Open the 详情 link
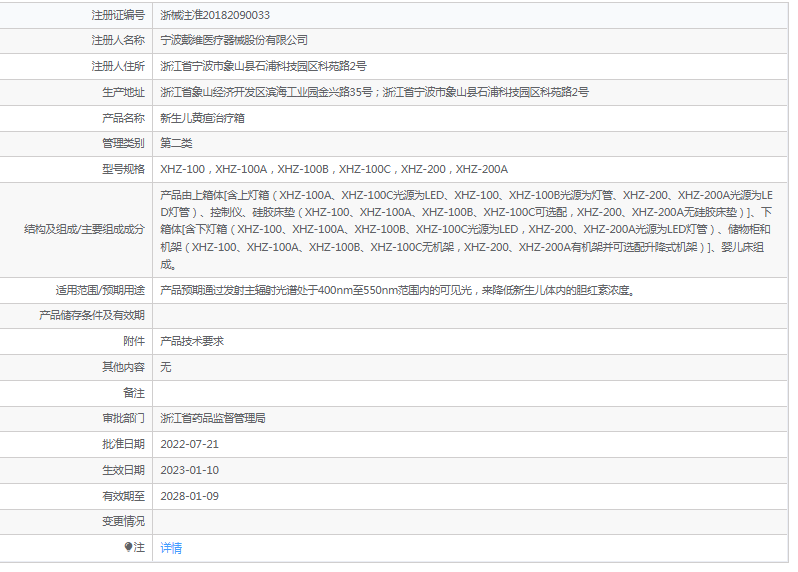Image resolution: width=798 pixels, height=572 pixels. coord(171,548)
